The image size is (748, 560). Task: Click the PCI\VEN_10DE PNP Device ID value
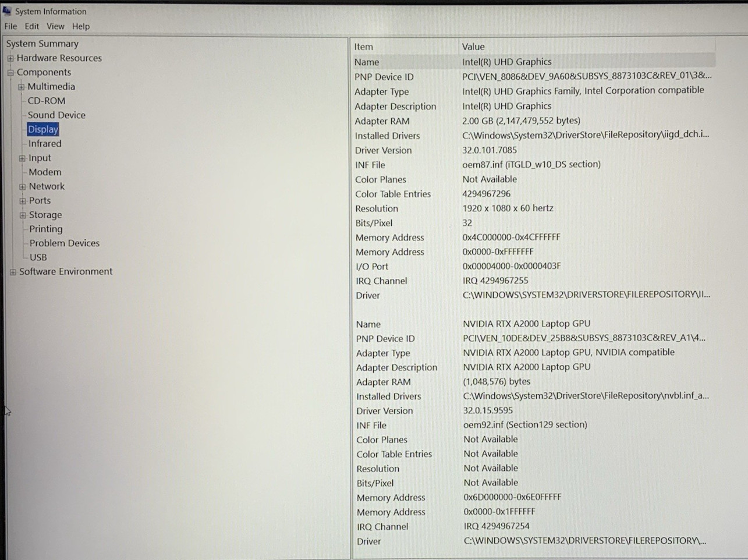click(584, 338)
